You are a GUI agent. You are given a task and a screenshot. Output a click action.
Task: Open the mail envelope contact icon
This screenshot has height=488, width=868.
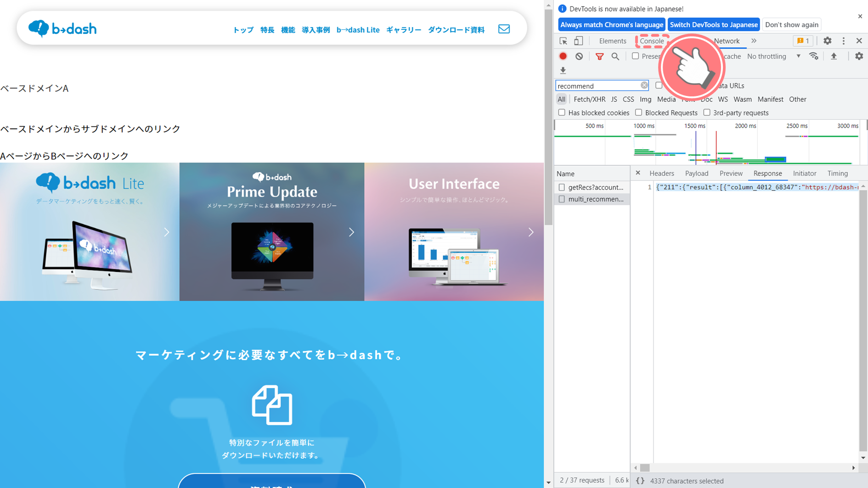(504, 29)
